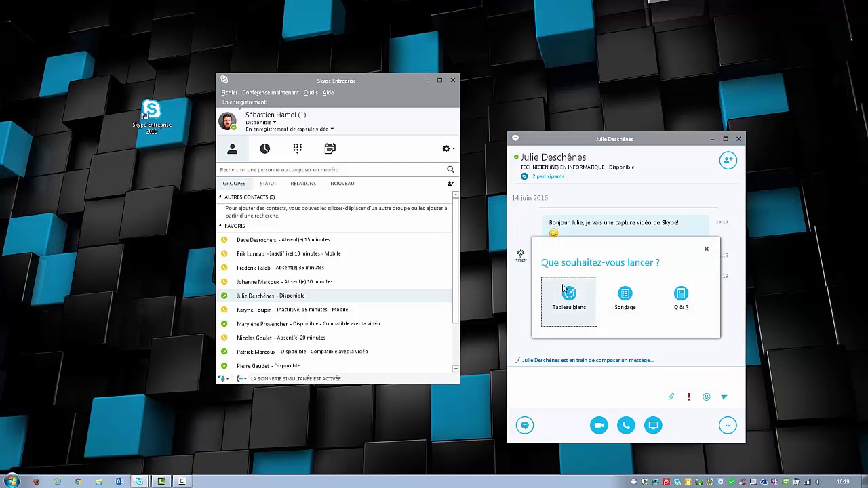Open the En enregistrement de capsule vidéo dropdown
This screenshot has height=488, width=868.
pyautogui.click(x=290, y=129)
